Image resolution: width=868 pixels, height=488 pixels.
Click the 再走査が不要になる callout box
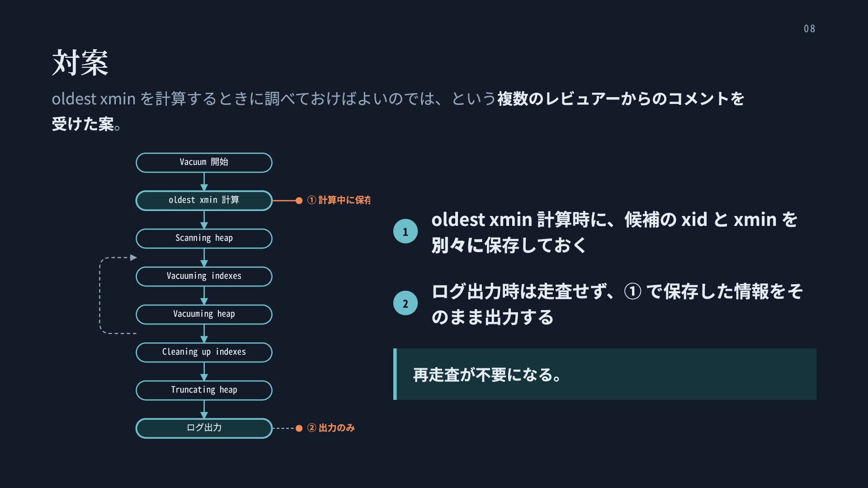(605, 374)
